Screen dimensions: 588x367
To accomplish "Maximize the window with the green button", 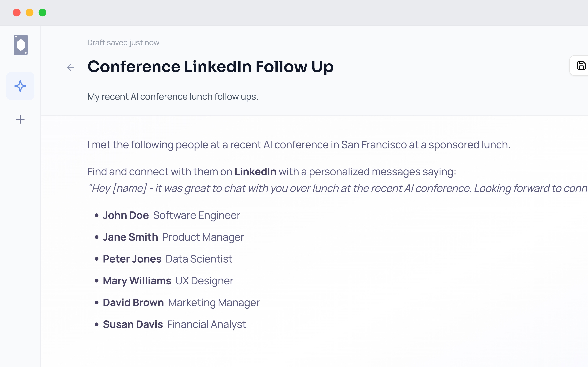I will (43, 13).
